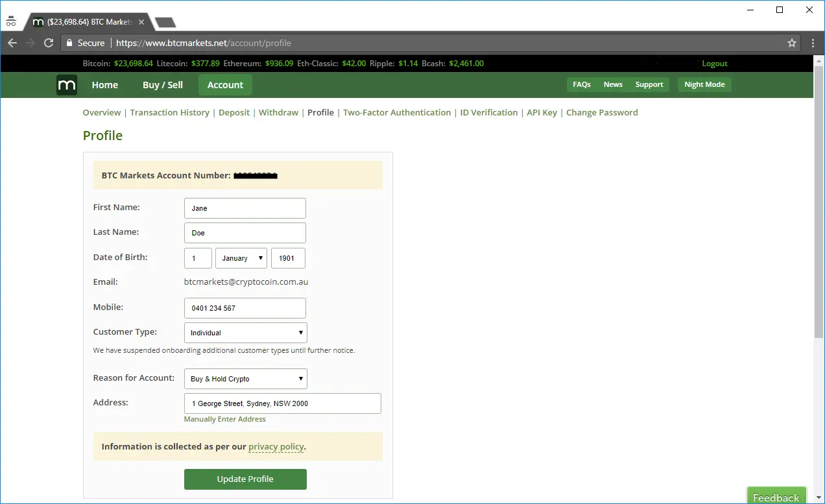Open the Withdraw section
This screenshot has height=504, width=825.
coord(279,112)
